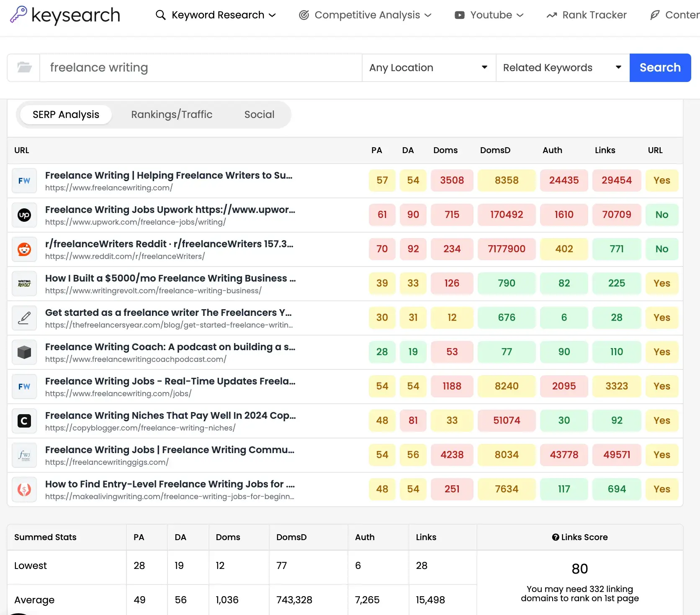Click the Reddit favicon in results
This screenshot has height=615, width=700.
tap(24, 249)
